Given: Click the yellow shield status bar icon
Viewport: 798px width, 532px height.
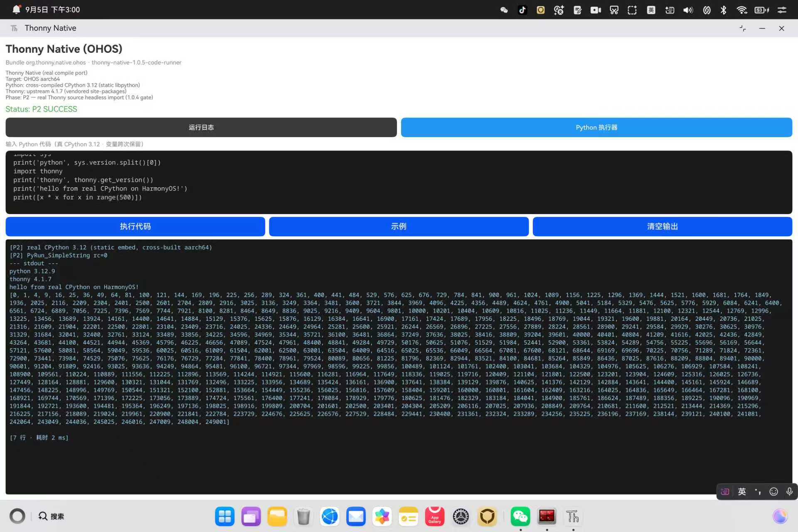Looking at the screenshot, I should pos(541,10).
